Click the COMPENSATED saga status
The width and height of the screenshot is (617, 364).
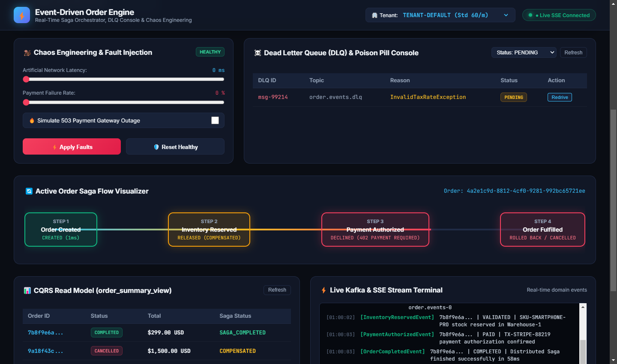coord(238,351)
